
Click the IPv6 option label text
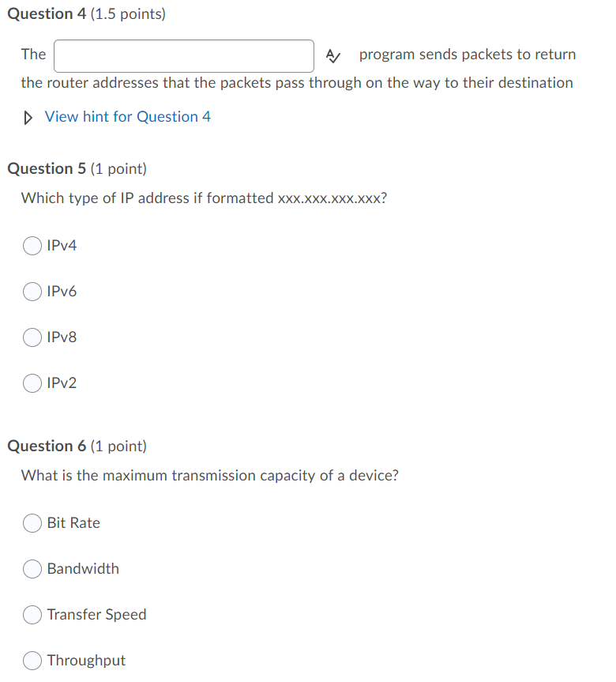62,292
